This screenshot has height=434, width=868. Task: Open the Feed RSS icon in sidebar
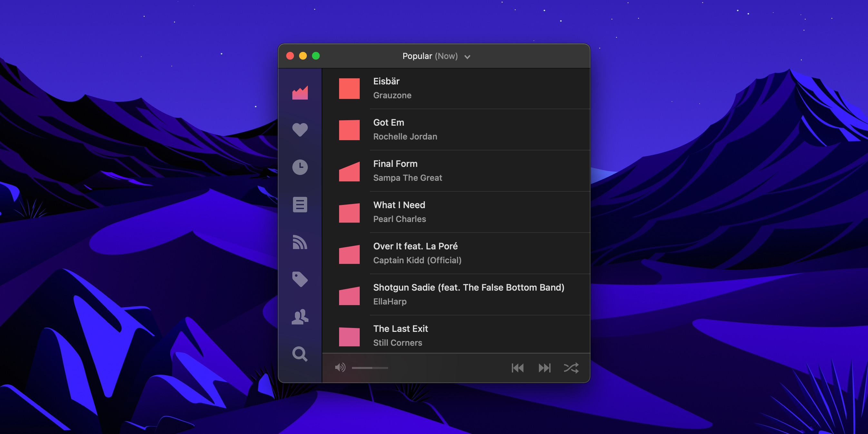coord(300,242)
